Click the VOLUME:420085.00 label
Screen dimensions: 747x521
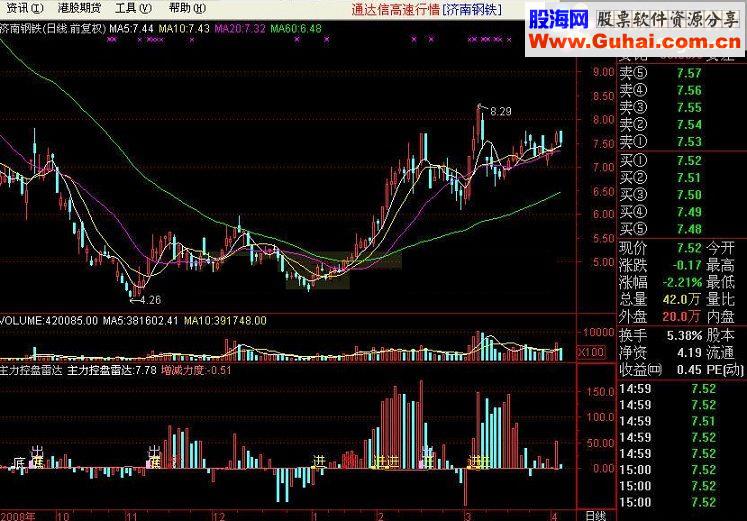coord(49,321)
